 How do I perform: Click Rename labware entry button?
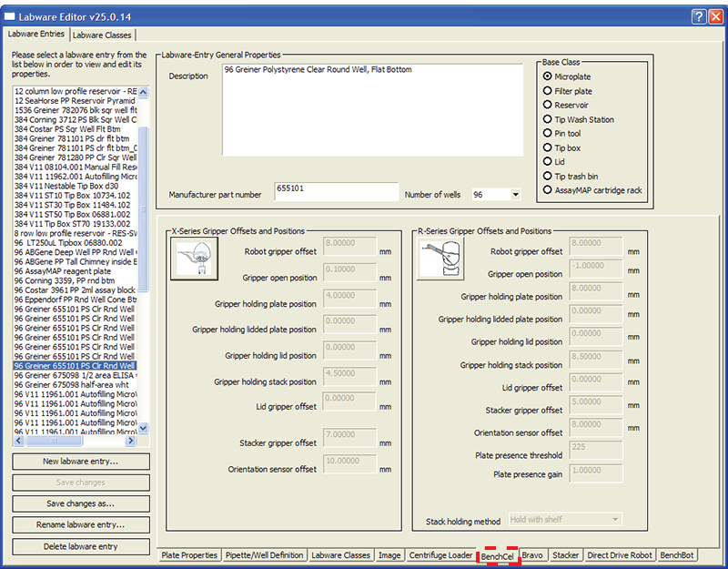(81, 525)
